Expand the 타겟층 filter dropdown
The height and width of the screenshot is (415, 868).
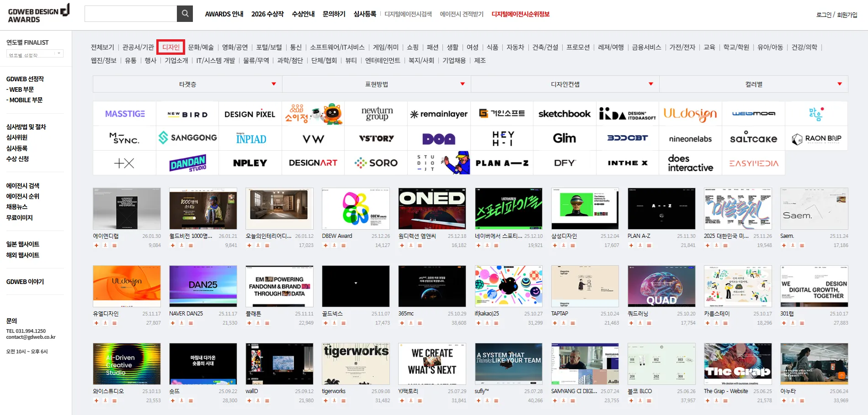[187, 84]
